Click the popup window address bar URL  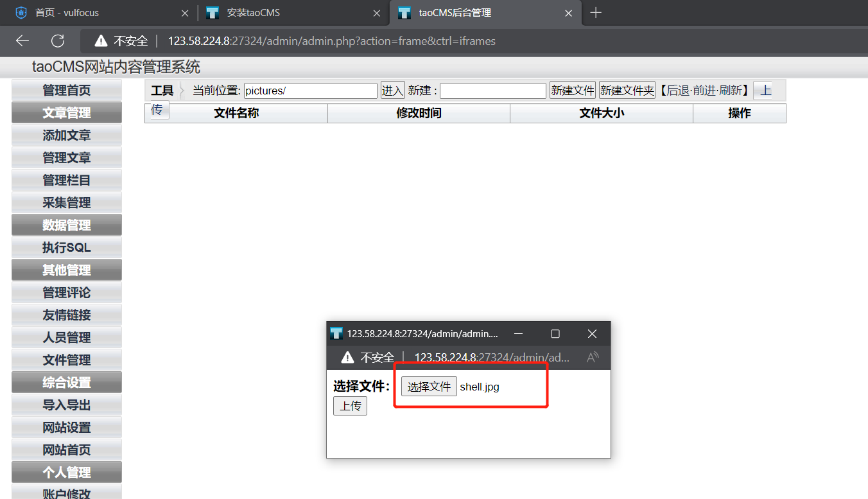[492, 357]
